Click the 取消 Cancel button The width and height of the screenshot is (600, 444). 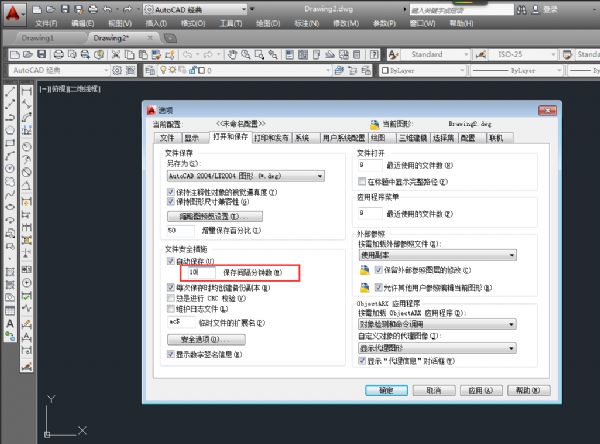pos(434,390)
